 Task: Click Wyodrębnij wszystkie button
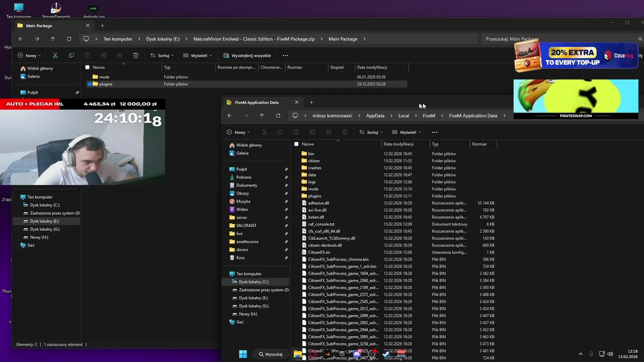point(247,55)
